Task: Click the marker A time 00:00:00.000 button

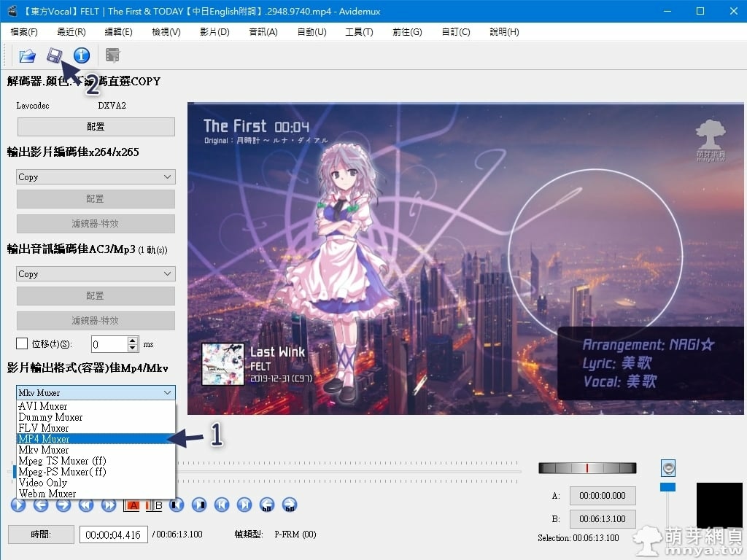Action: (603, 496)
